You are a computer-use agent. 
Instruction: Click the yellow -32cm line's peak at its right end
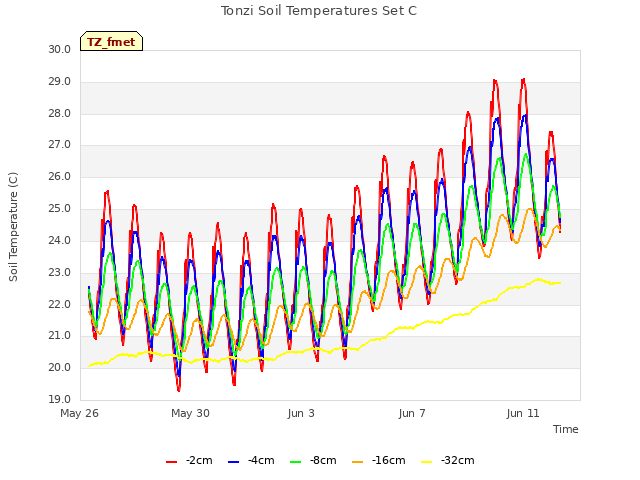538,280
